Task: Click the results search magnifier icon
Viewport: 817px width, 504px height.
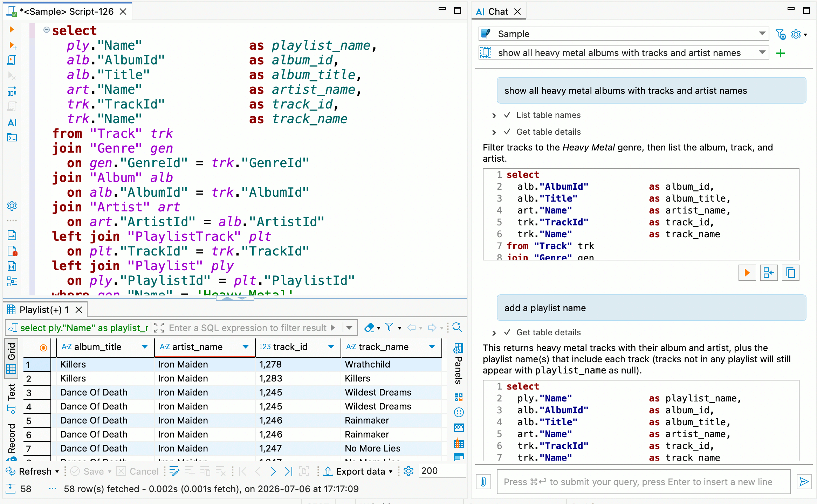Action: coord(457,328)
